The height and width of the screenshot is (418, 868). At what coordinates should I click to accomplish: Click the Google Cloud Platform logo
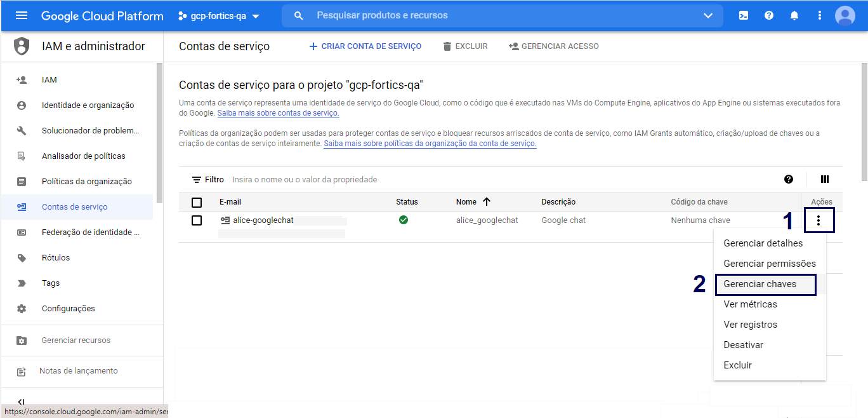(x=102, y=16)
